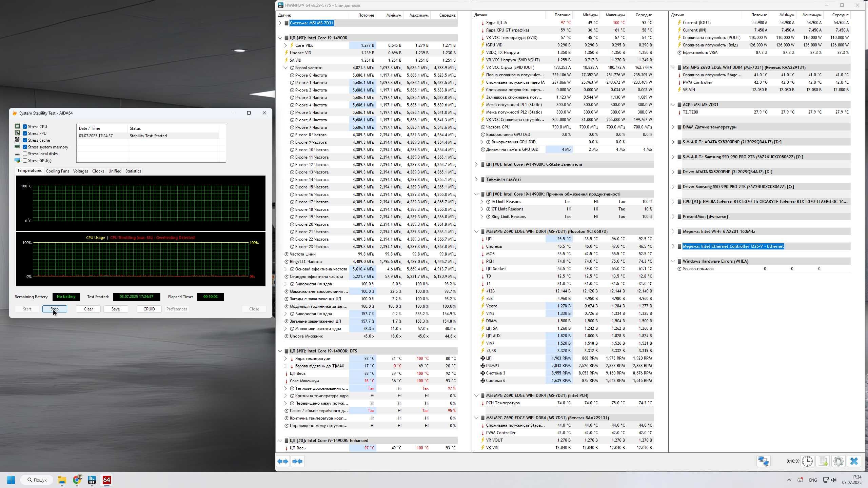Select Ефективність VRM row
Viewport: 868px width, 488px height.
coord(763,53)
